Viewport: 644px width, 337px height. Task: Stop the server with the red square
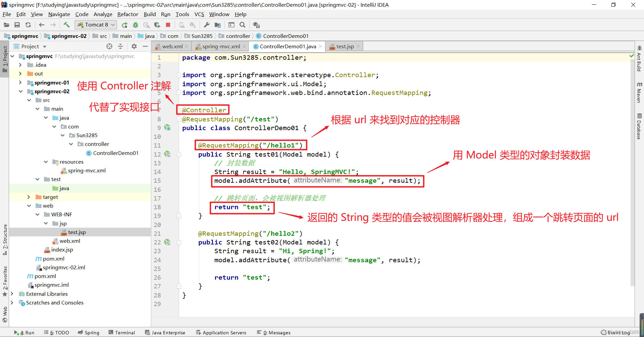pos(168,25)
